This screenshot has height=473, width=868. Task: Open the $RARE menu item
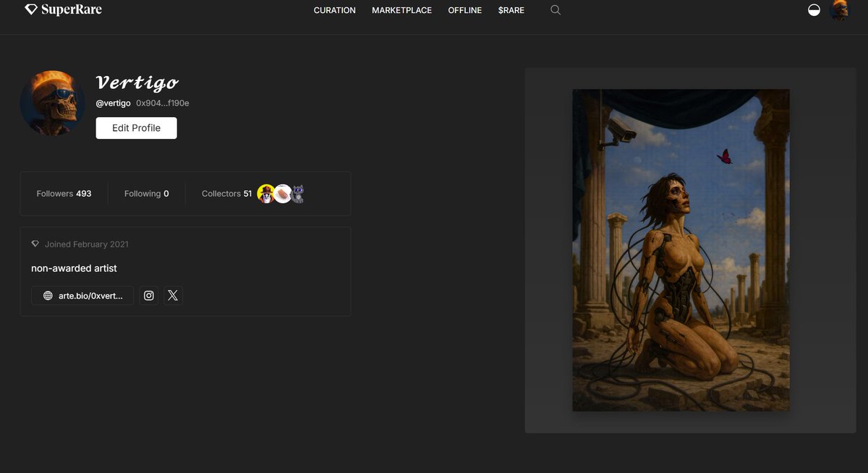pyautogui.click(x=511, y=10)
